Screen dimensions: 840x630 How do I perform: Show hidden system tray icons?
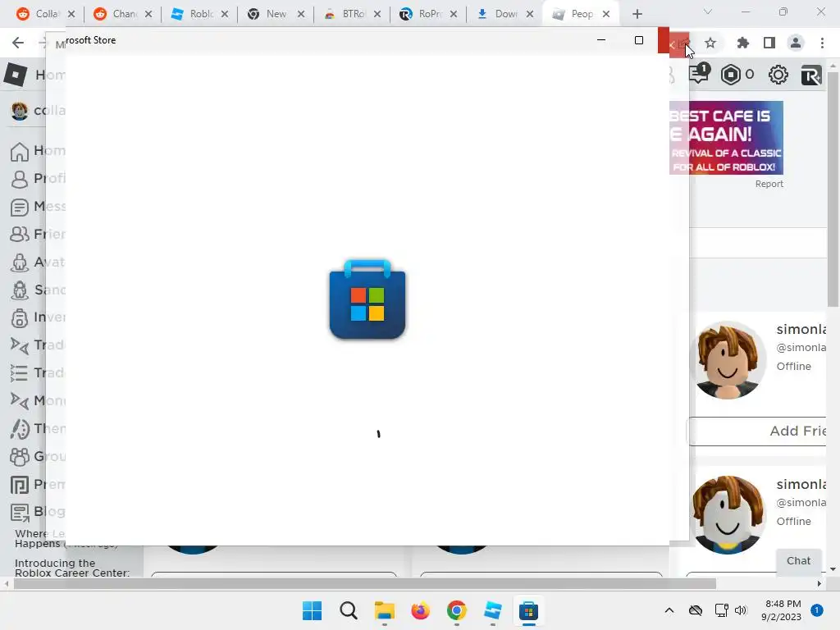click(669, 610)
